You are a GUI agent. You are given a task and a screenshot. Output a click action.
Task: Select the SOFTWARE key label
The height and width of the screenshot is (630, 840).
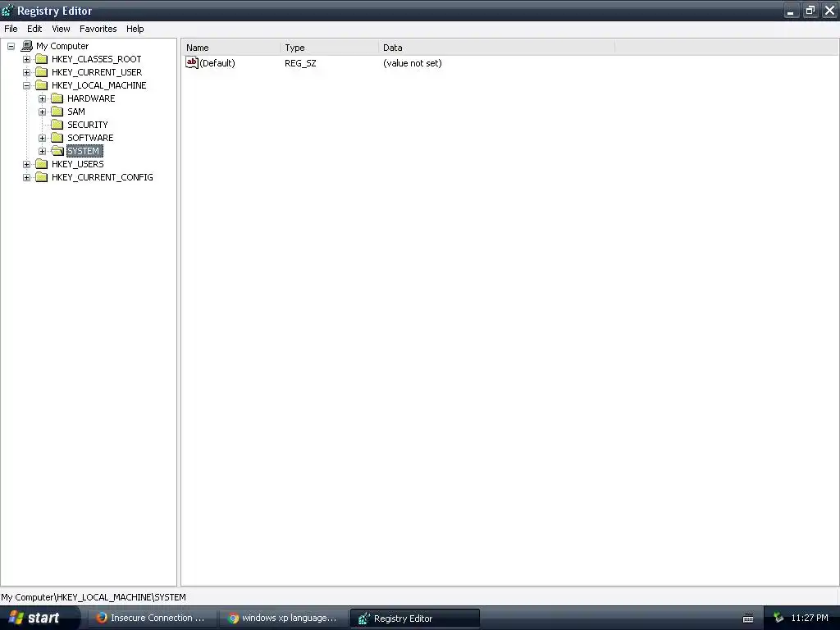pyautogui.click(x=90, y=138)
